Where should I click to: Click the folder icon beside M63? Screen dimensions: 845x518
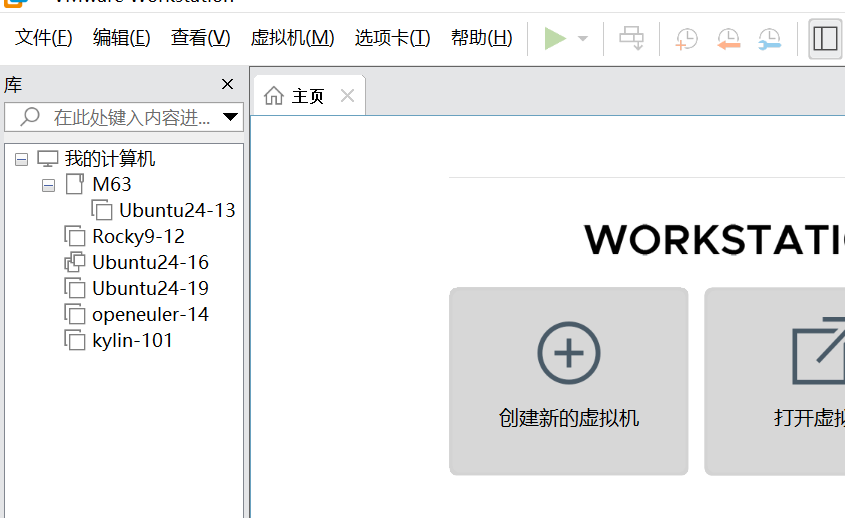click(x=74, y=184)
